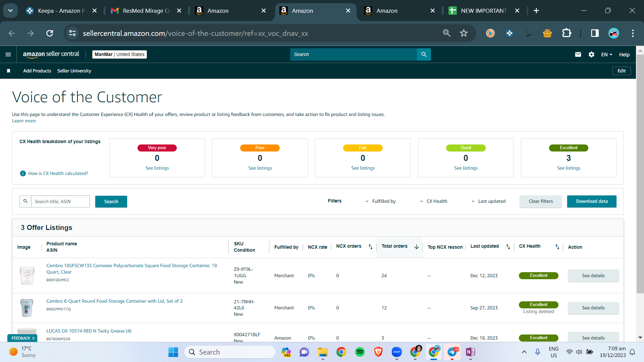644x362 pixels.
Task: Open the settings gear icon
Action: [591, 54]
